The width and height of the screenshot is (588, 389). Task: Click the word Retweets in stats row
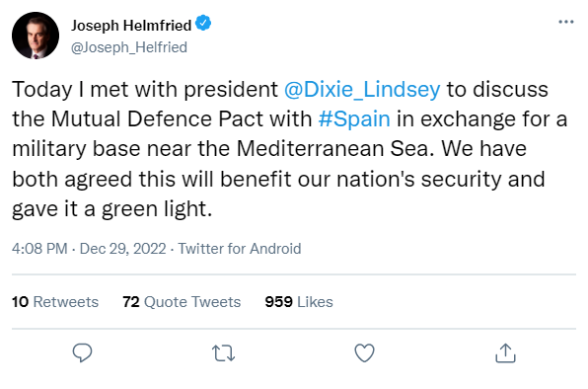[66, 301]
